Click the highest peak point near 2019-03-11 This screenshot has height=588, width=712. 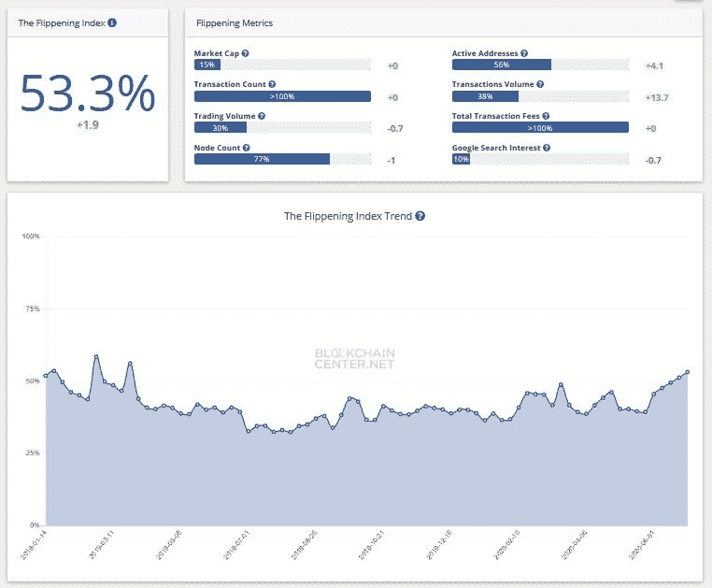[x=96, y=356]
